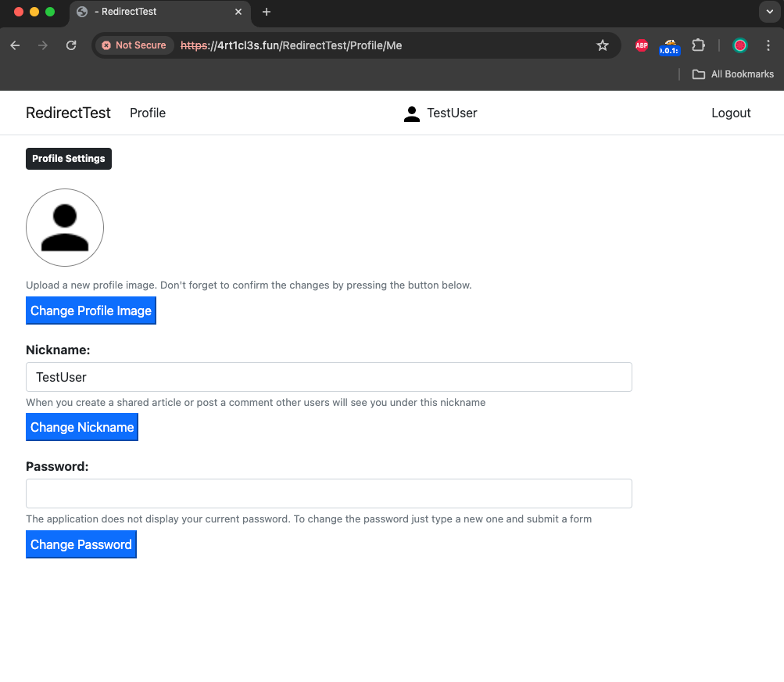Switch to the RedirectTest browser tab
The width and height of the screenshot is (784, 682).
point(149,12)
